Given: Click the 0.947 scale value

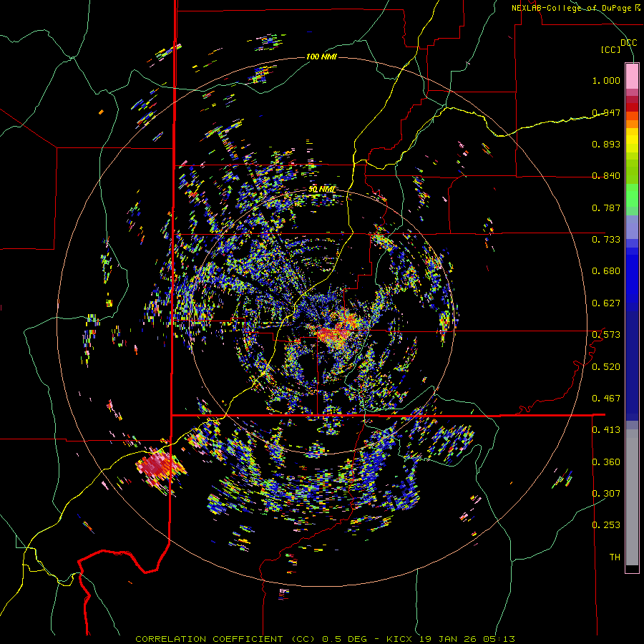Looking at the screenshot, I should (606, 112).
